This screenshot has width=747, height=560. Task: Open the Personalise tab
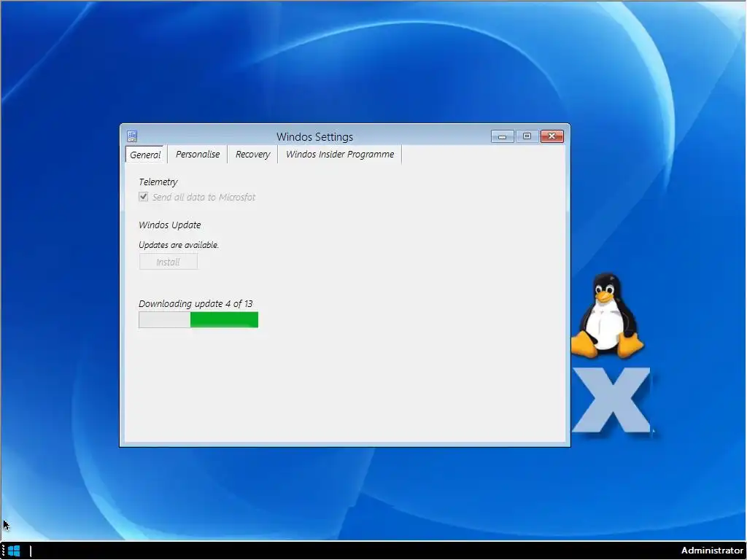tap(198, 155)
